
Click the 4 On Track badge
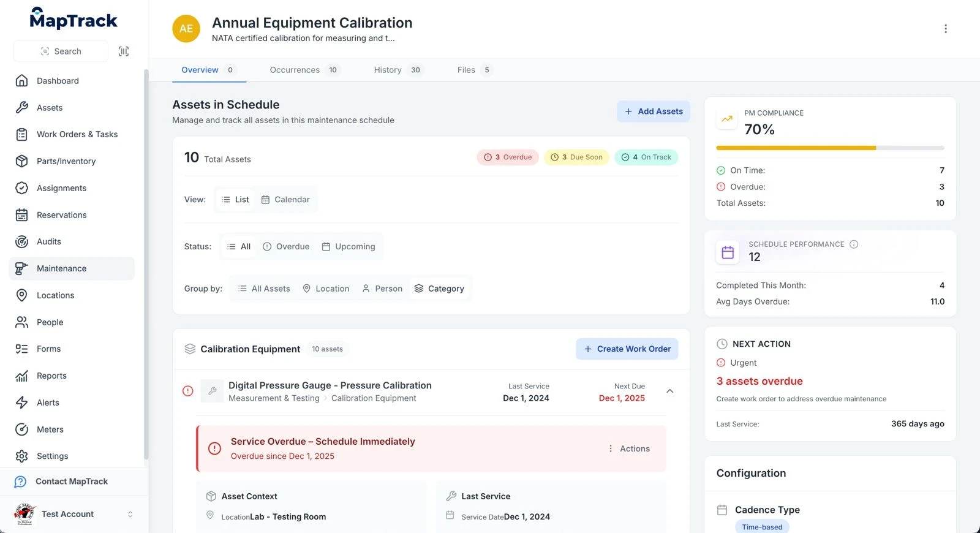646,157
